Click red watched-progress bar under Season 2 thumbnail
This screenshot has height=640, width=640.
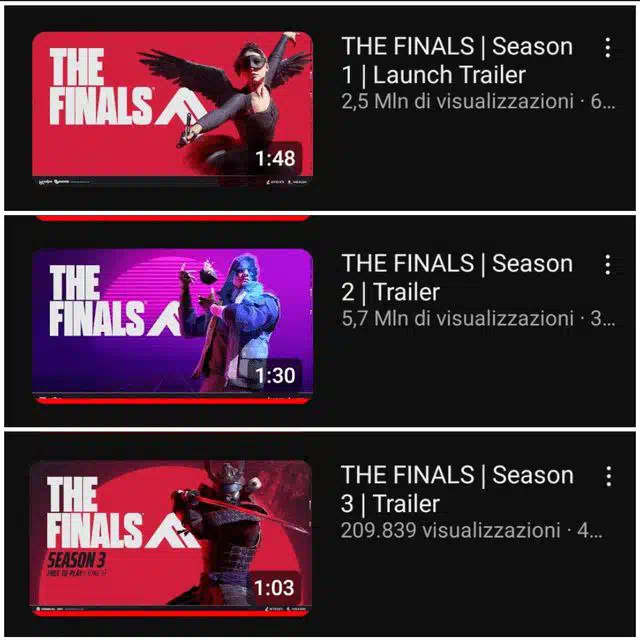click(173, 400)
